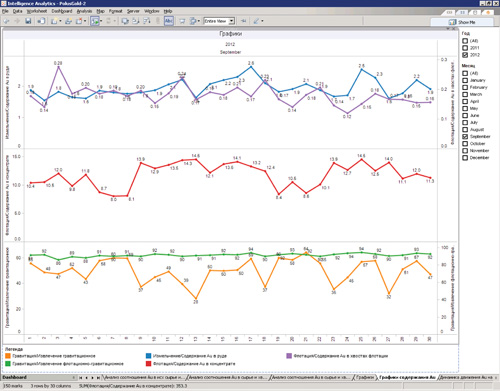Screen dimensions: 500x391
Task: Open the Dashboard menu
Action: 62,11
